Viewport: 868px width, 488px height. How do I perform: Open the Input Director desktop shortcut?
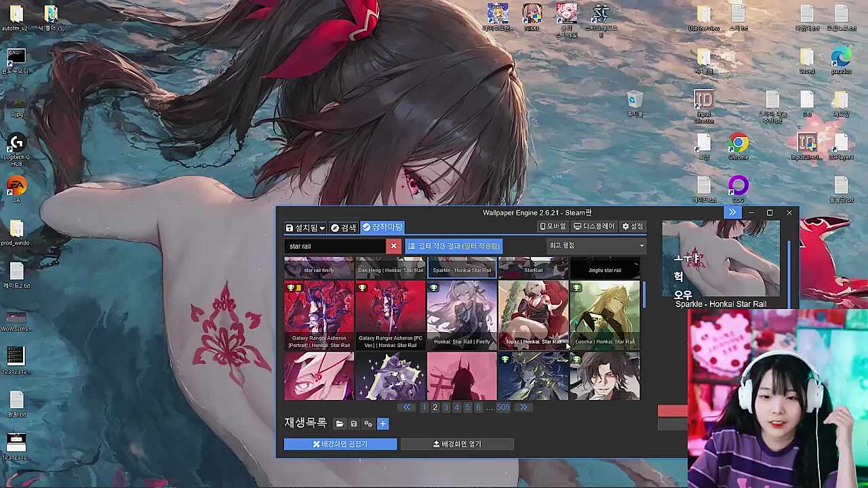tap(704, 107)
